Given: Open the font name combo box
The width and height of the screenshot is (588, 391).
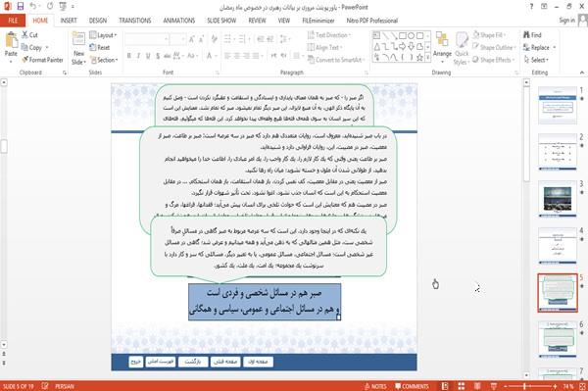Looking at the screenshot, I should click(x=146, y=39).
